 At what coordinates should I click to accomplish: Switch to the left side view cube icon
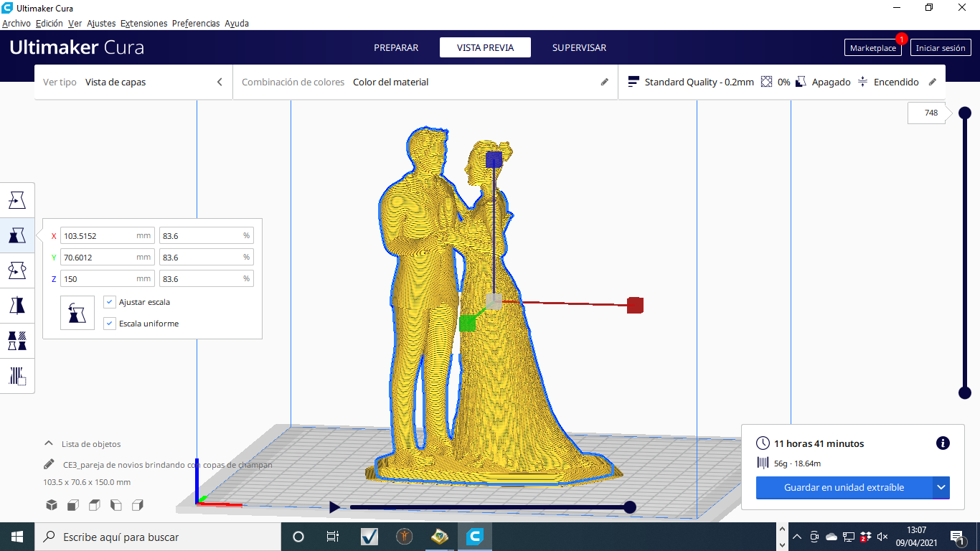(116, 505)
